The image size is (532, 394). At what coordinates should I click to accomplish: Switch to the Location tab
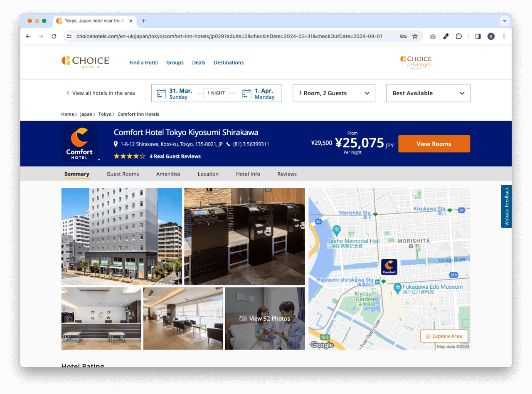[208, 174]
